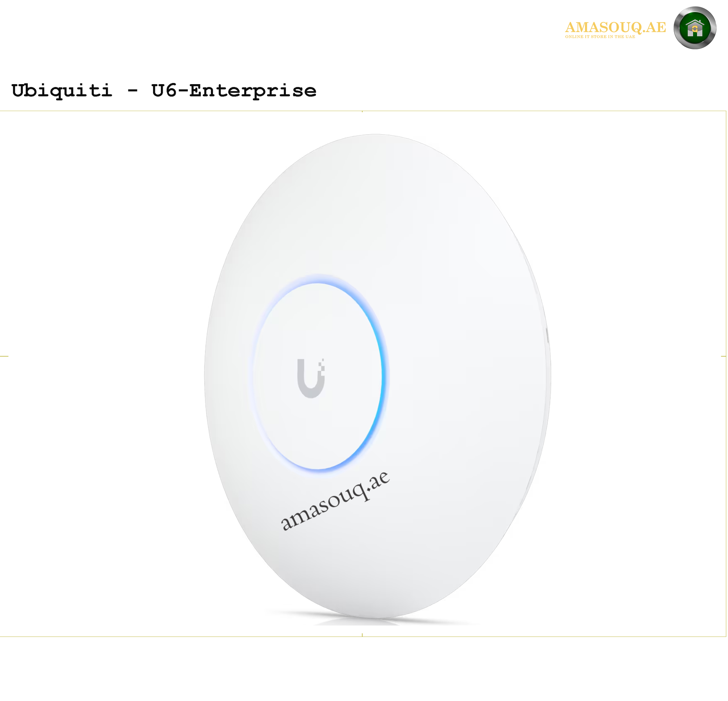
Task: Click the gray Ubiquiti U logo on the device
Action: (x=311, y=378)
